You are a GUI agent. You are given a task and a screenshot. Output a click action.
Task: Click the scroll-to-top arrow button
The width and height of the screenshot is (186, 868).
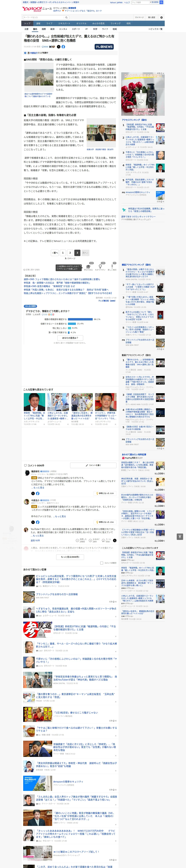tap(180, 536)
